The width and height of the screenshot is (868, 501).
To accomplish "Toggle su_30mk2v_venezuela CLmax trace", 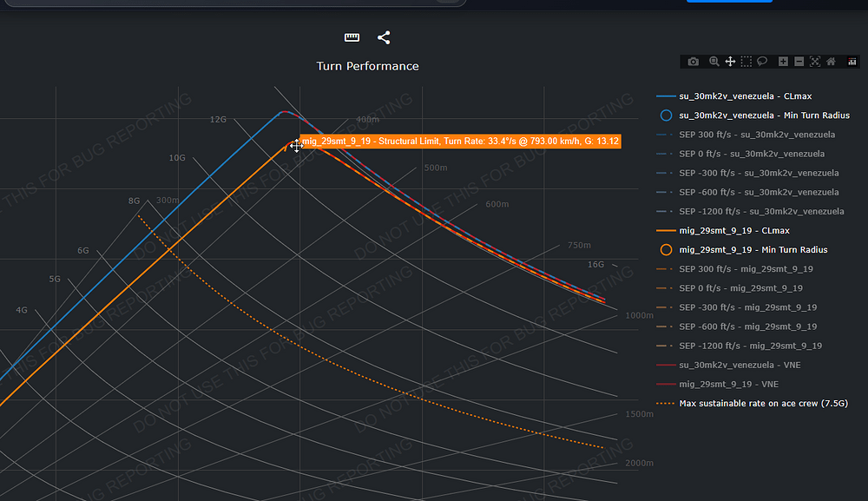I will [746, 96].
